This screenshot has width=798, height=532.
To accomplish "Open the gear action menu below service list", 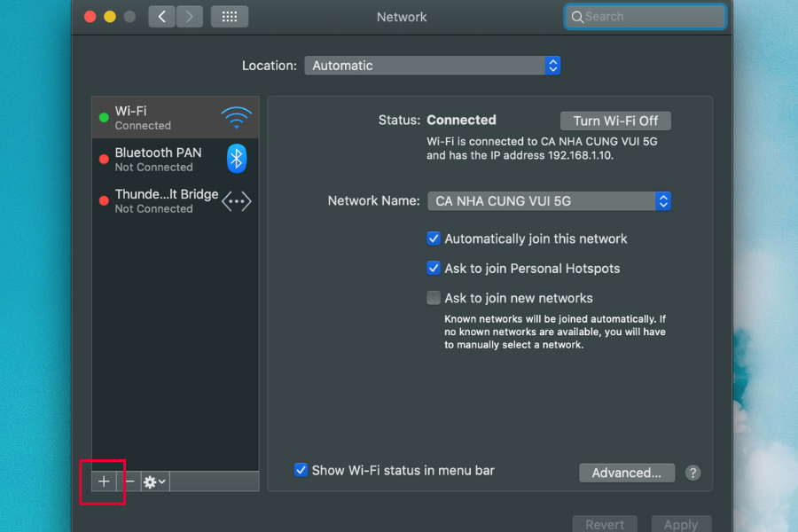I will [154, 481].
